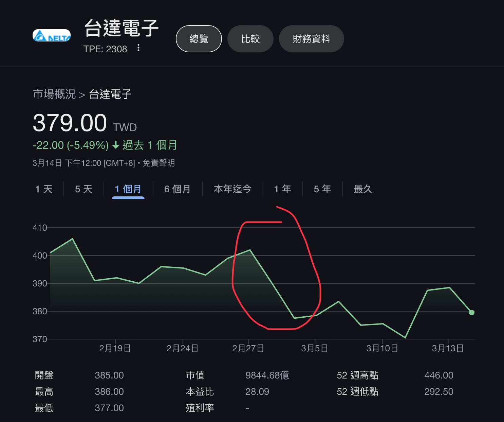Switch chart to 5 年 range
Viewport: 504px width, 422px height.
click(x=322, y=189)
